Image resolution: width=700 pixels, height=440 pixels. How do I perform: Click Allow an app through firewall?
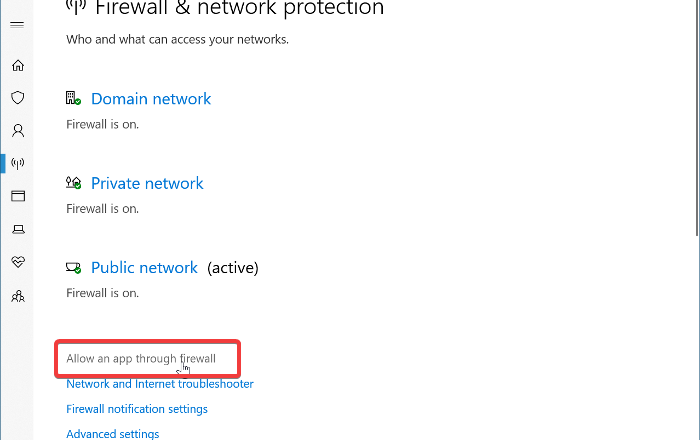click(x=141, y=358)
